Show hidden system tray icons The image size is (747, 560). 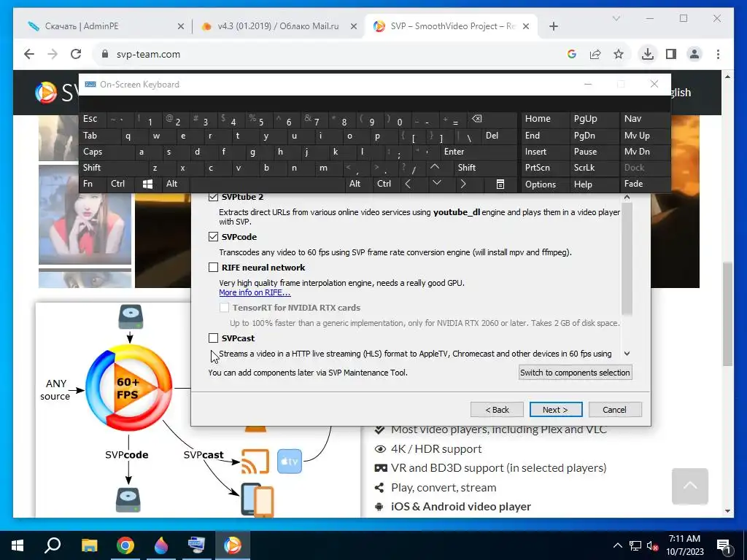coord(617,545)
